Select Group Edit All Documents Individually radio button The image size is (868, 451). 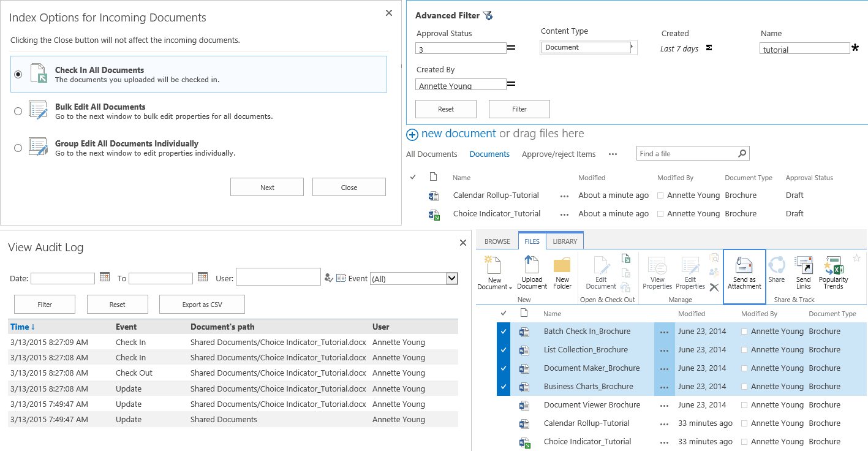[18, 148]
